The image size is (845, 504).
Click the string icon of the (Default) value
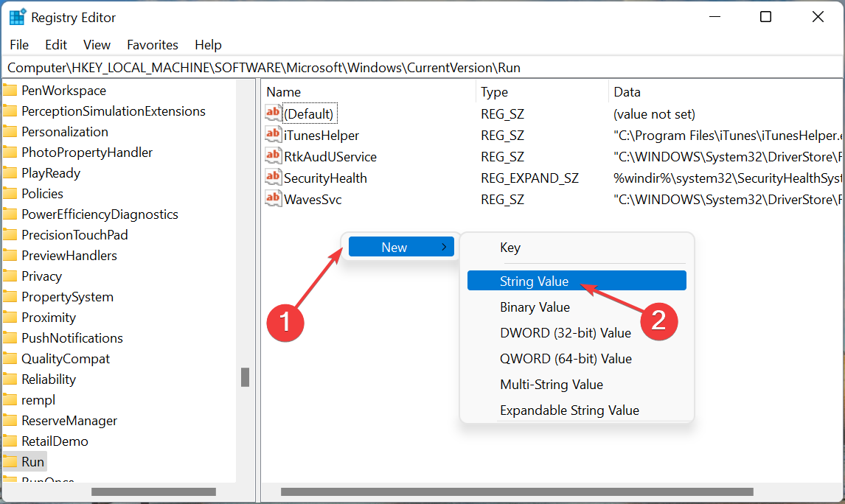click(x=274, y=113)
